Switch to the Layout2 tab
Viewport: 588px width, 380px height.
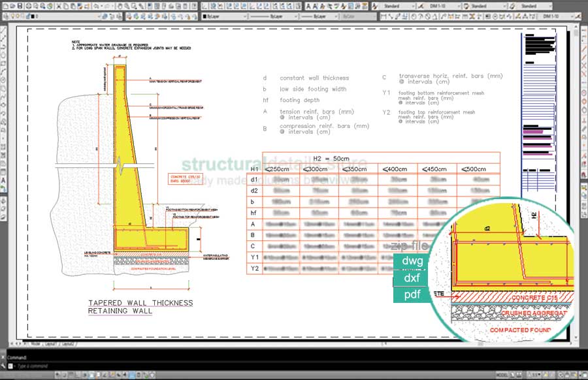pyautogui.click(x=67, y=342)
